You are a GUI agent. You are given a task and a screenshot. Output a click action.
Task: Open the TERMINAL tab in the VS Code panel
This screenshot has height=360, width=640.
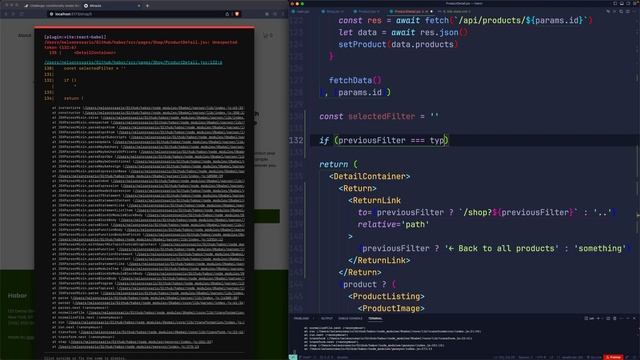375,318
